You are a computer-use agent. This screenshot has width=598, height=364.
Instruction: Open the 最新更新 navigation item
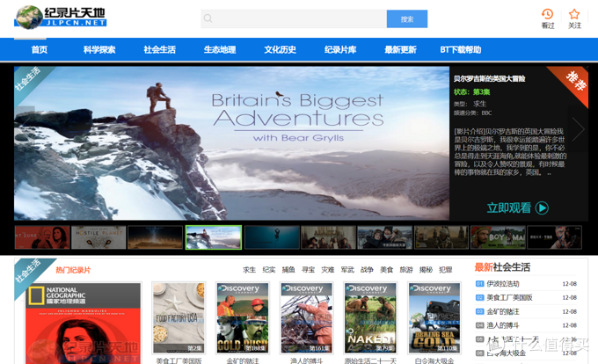pos(400,49)
